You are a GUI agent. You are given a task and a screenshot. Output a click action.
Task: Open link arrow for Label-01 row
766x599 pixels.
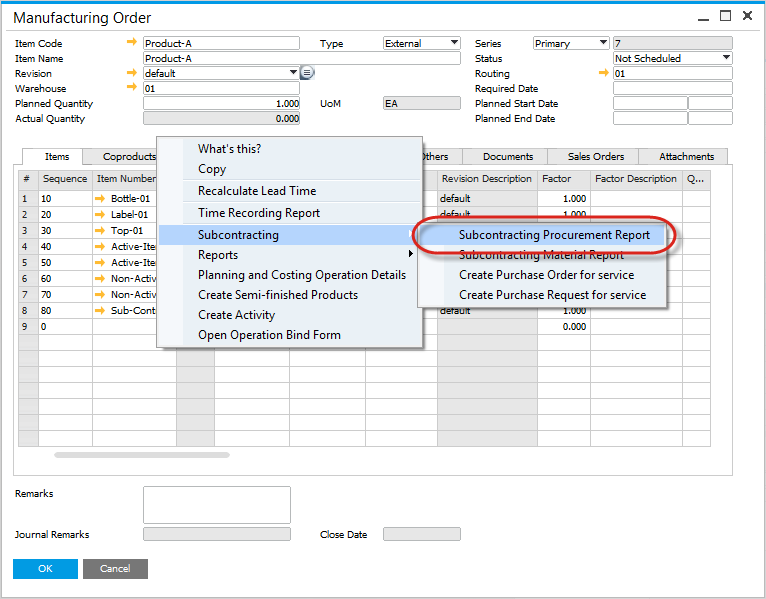(x=100, y=214)
